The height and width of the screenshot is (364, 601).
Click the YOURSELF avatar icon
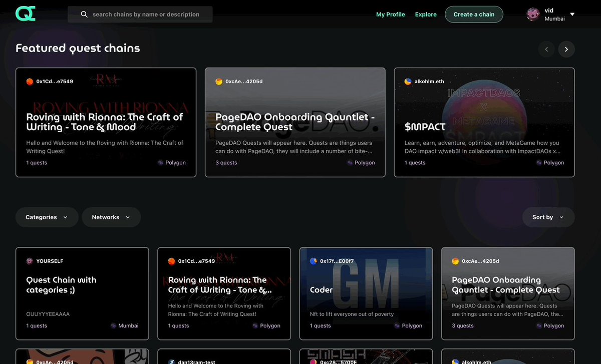tap(30, 261)
